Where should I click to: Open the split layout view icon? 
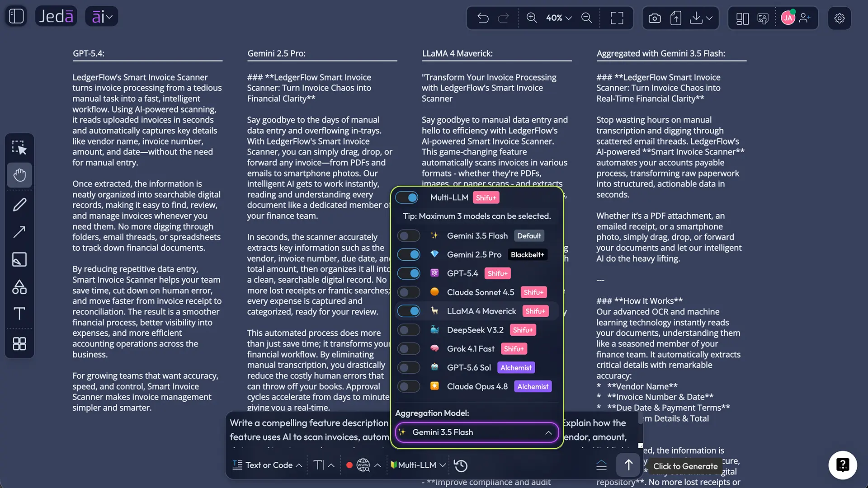point(742,18)
